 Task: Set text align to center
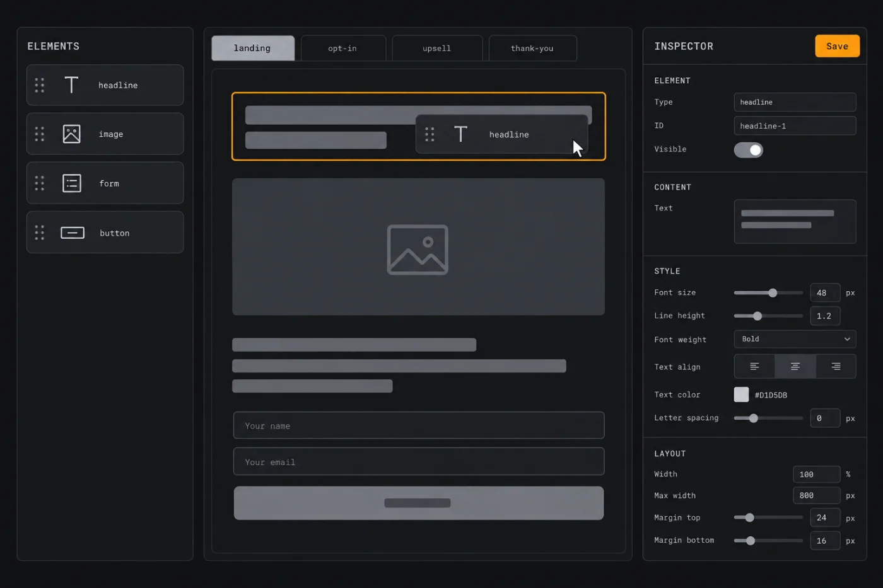795,366
